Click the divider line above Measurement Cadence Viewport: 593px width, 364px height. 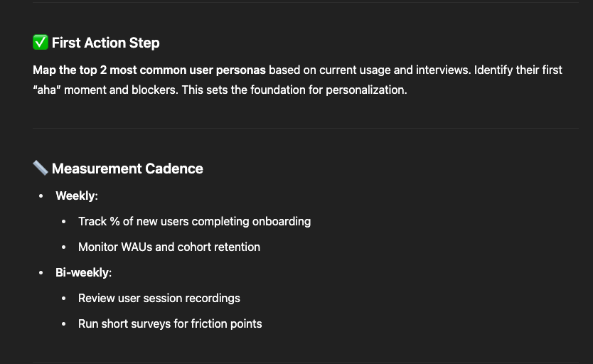306,128
